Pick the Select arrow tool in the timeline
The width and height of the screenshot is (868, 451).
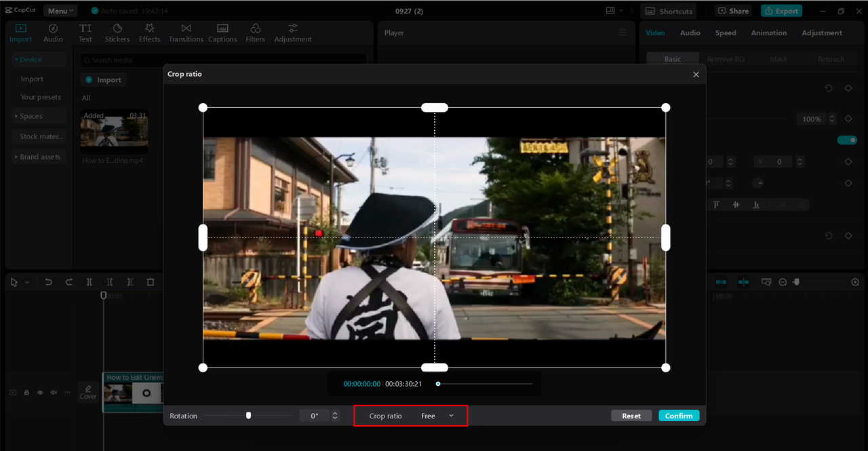coord(14,282)
